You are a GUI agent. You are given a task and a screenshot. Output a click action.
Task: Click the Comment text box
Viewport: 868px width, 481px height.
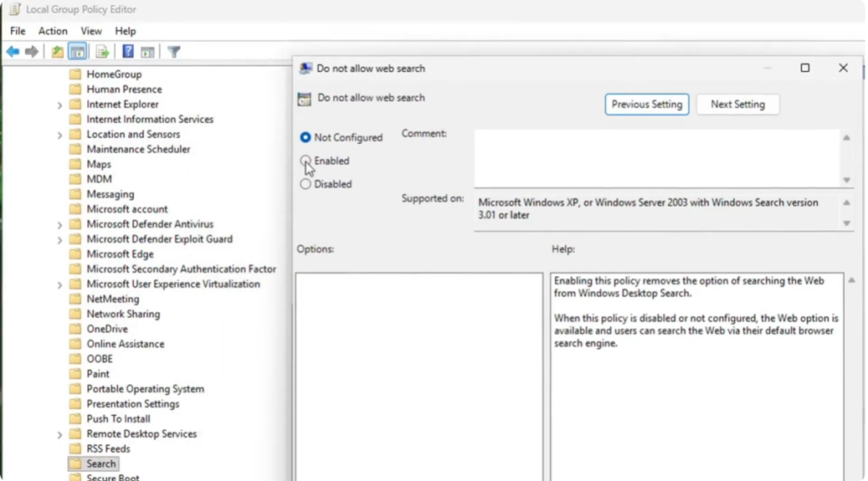(657, 158)
